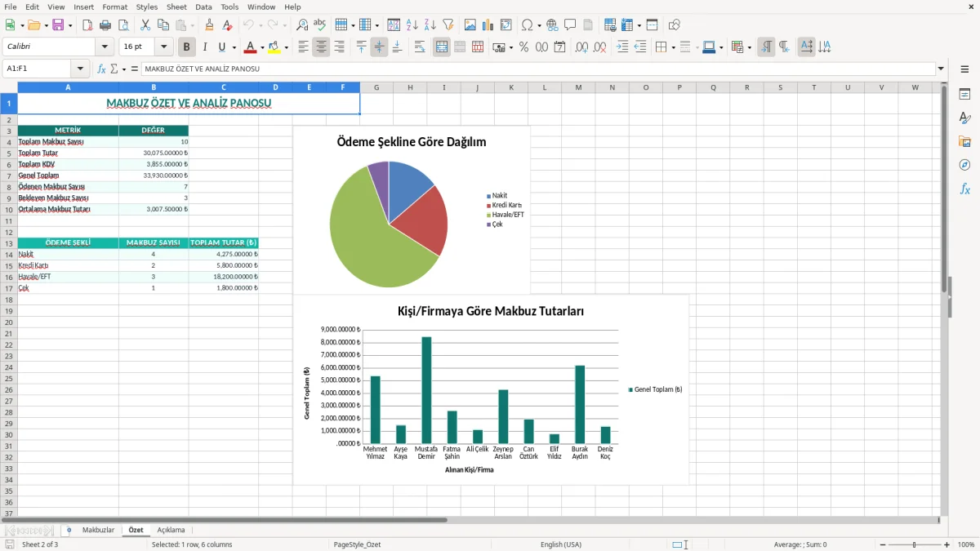Click the Cut scissors icon
The image size is (980, 551).
145,25
